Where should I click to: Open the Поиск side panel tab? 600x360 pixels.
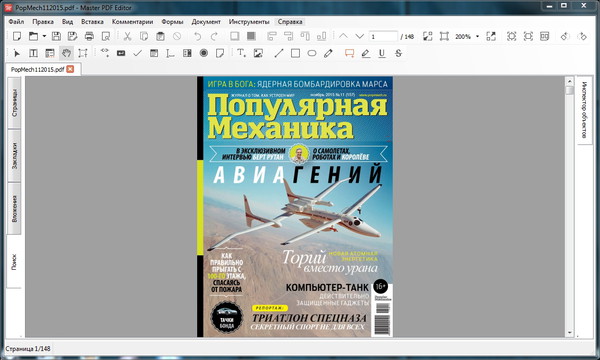15,262
